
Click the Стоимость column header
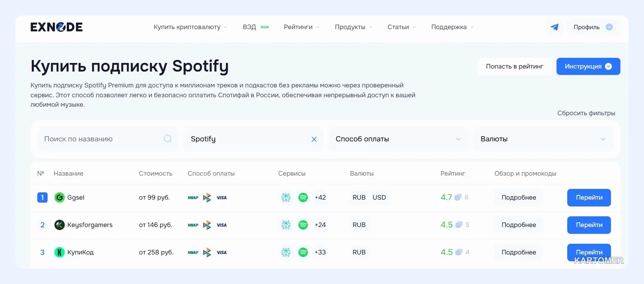156,173
